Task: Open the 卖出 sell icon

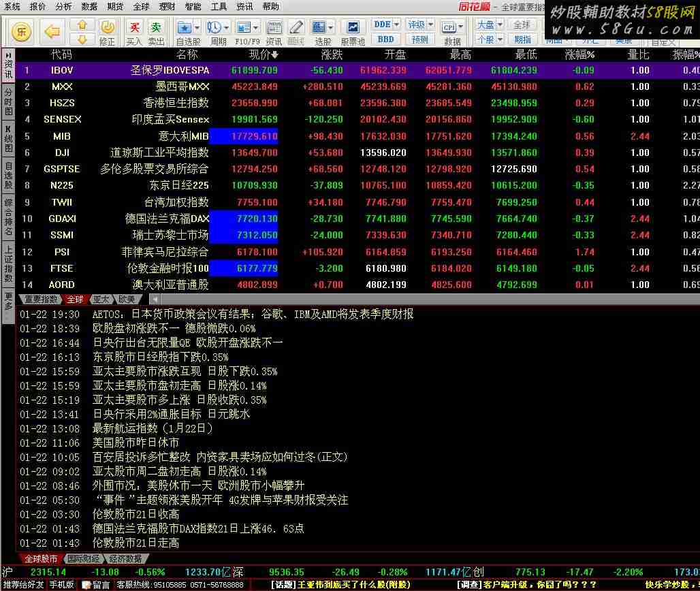Action: click(156, 32)
